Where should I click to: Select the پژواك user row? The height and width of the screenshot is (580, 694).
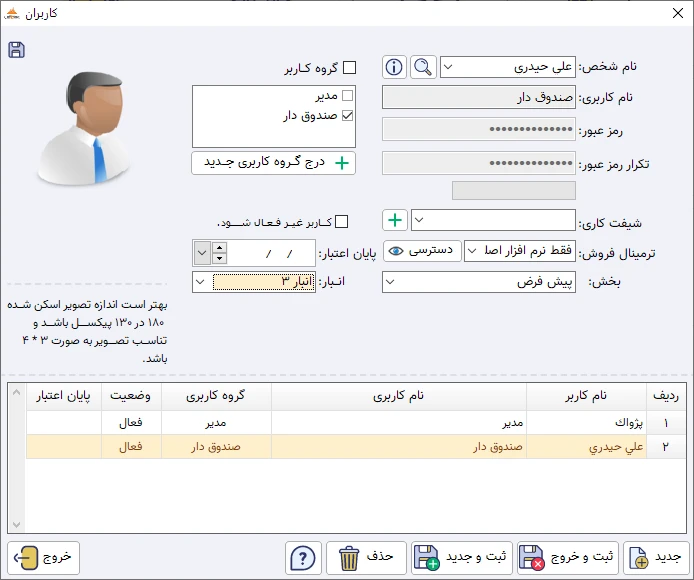point(356,423)
